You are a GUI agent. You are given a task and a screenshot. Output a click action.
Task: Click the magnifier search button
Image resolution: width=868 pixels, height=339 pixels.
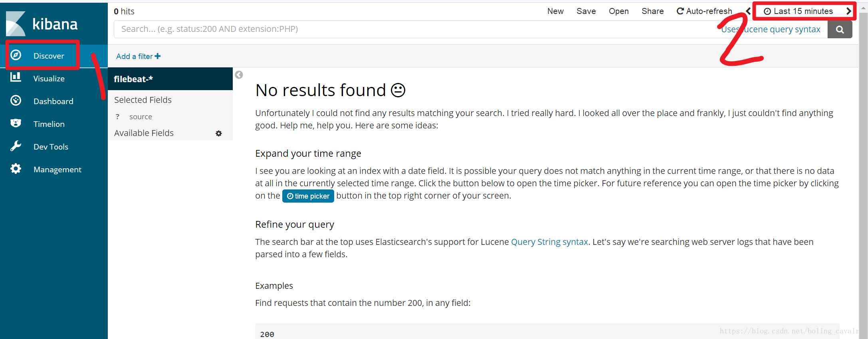[x=840, y=30]
